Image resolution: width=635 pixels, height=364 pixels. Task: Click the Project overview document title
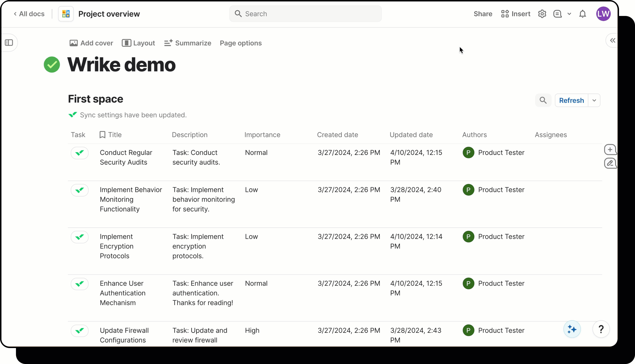tap(109, 14)
